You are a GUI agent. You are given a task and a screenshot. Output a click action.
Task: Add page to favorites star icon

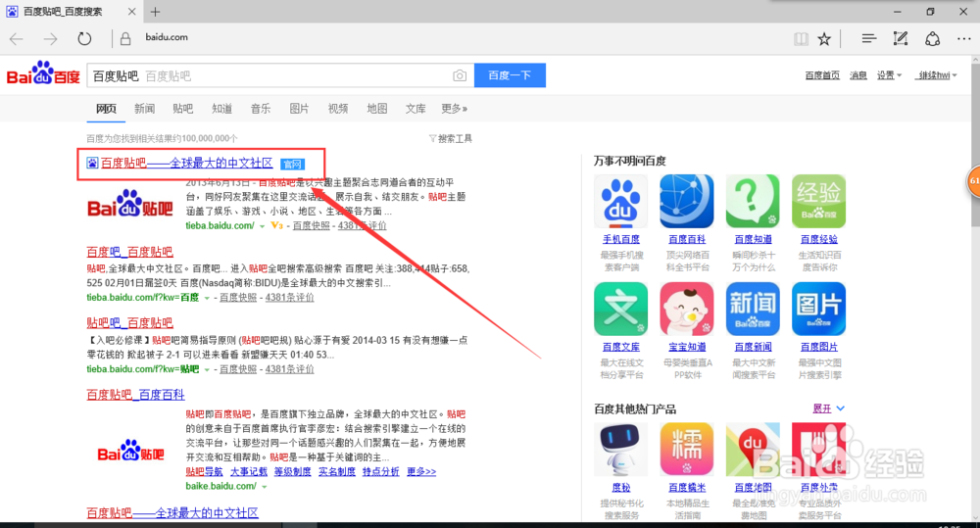pyautogui.click(x=824, y=39)
